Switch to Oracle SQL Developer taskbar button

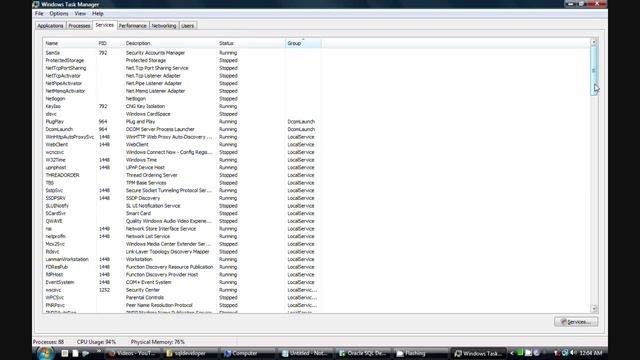pos(363,353)
